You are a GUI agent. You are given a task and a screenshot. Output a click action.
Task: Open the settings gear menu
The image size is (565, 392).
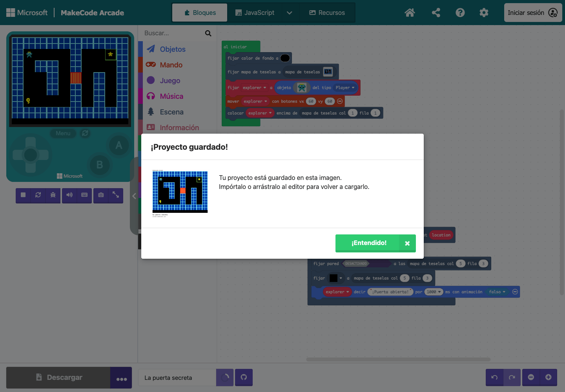[x=484, y=13]
